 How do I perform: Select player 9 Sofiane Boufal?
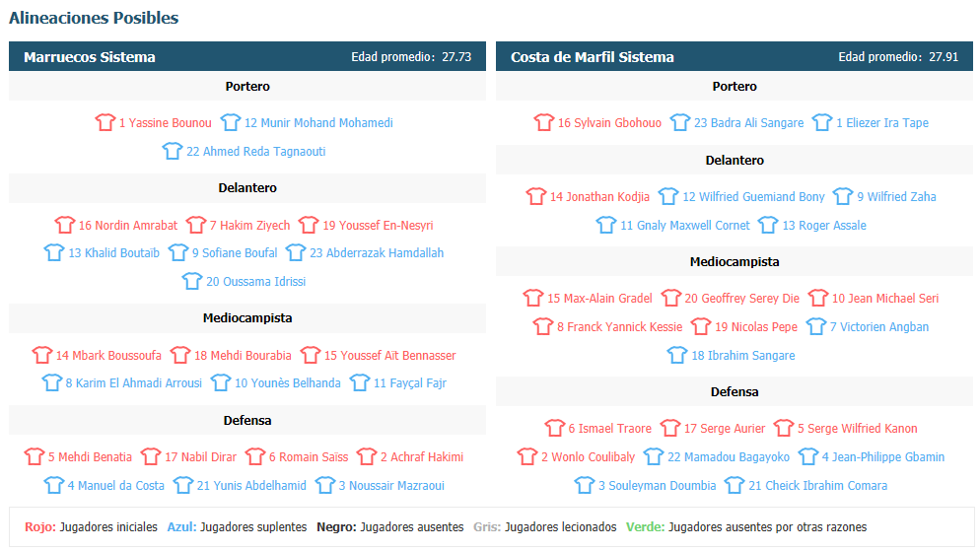[x=235, y=253]
